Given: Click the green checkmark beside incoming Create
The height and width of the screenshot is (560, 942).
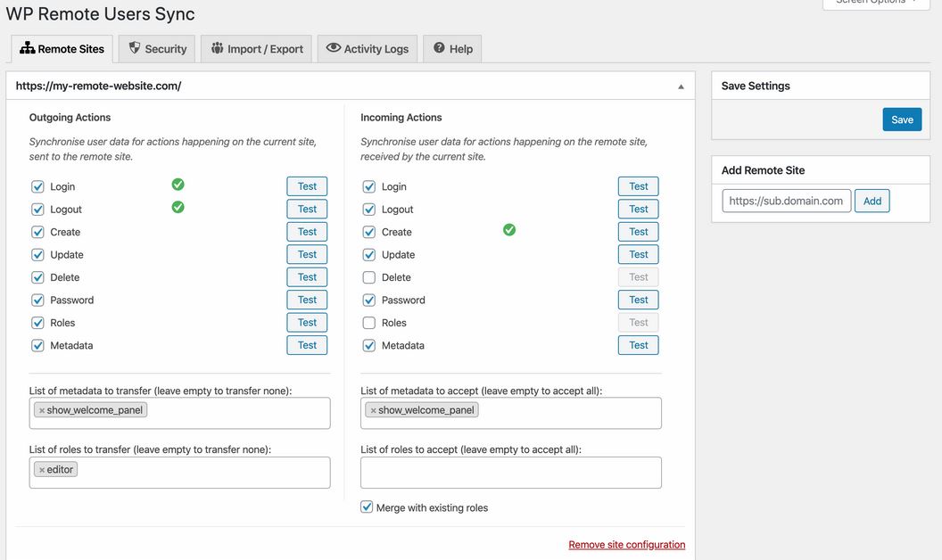Looking at the screenshot, I should coord(509,230).
